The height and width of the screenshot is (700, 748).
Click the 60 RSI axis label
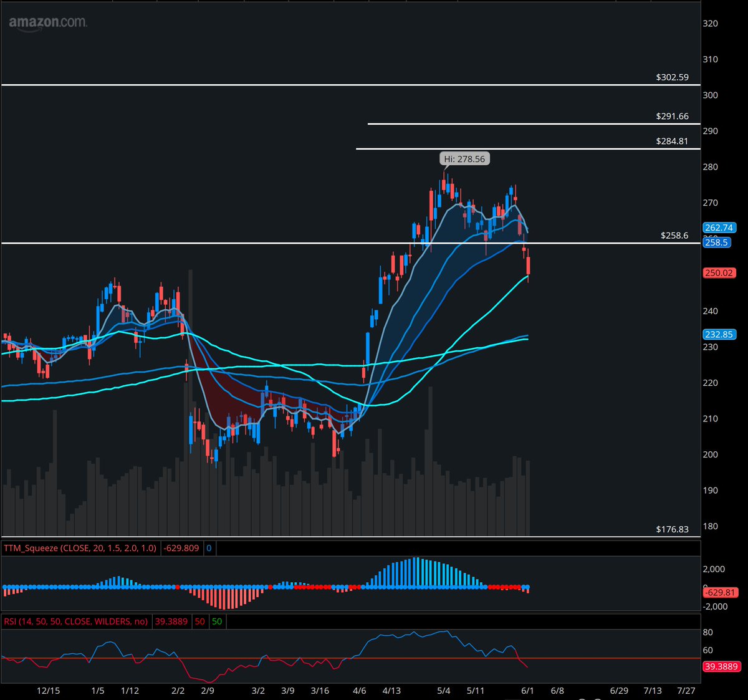coord(708,650)
